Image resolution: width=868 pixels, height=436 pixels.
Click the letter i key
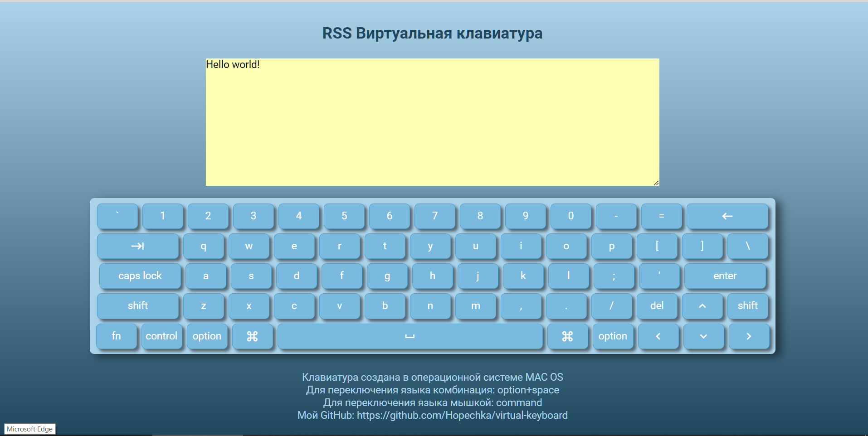(521, 246)
